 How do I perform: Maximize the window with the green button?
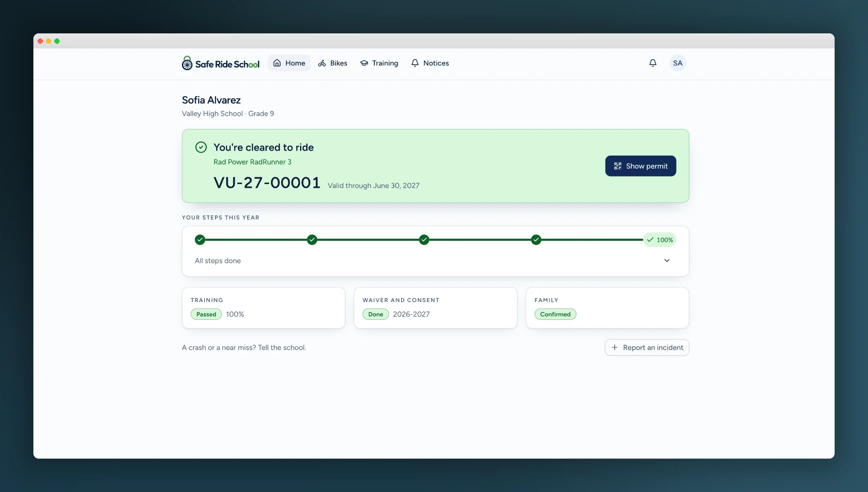pyautogui.click(x=57, y=41)
